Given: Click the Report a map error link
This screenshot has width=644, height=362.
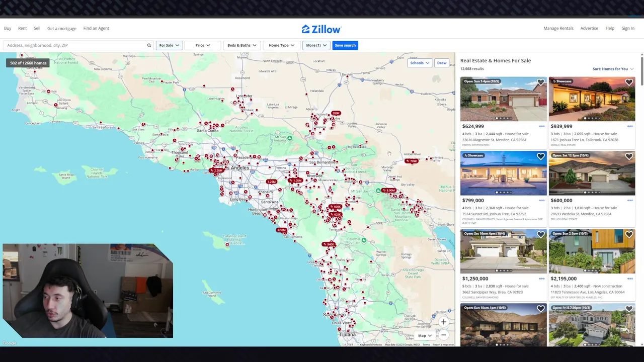Looking at the screenshot, I should 443,344.
